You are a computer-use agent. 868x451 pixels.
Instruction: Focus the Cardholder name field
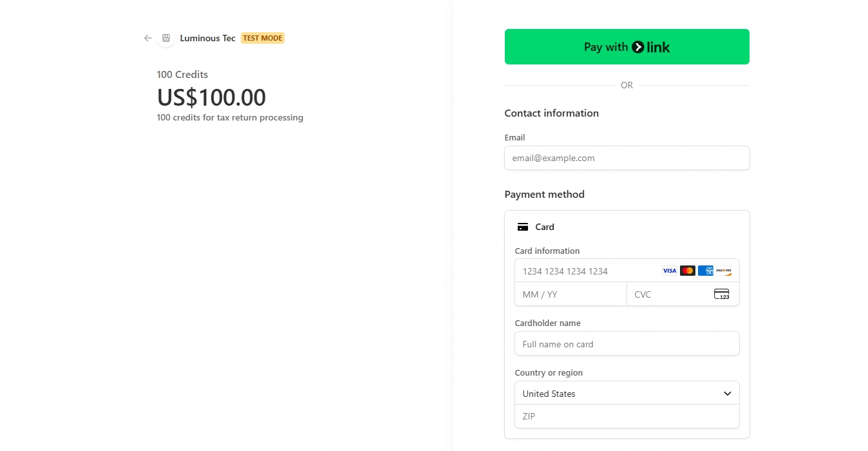point(627,344)
